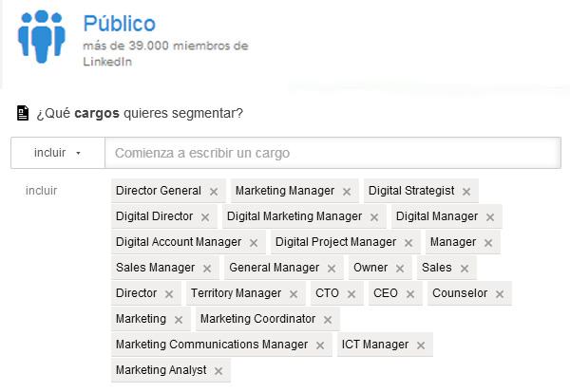Click the '¿Qué cargos quieres segmentar?' heading
The image size is (570, 392).
point(140,113)
